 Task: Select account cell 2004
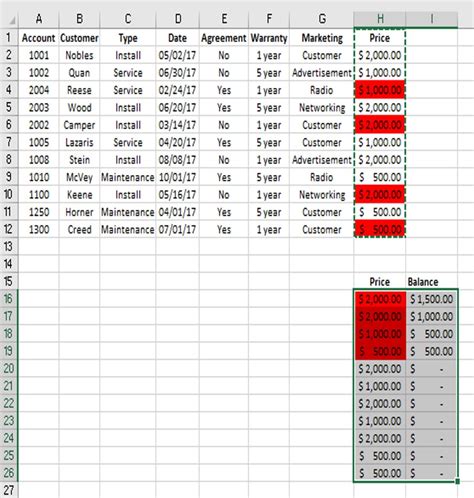(39, 90)
